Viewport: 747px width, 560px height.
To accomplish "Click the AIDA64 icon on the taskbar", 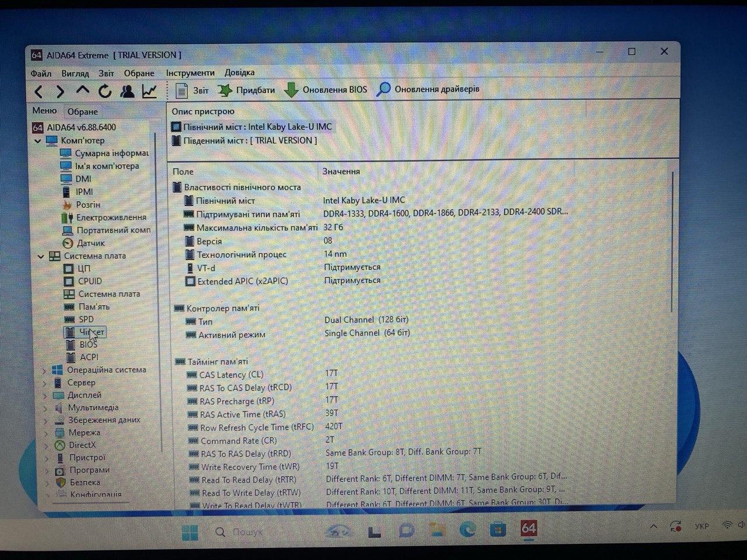I will (528, 528).
